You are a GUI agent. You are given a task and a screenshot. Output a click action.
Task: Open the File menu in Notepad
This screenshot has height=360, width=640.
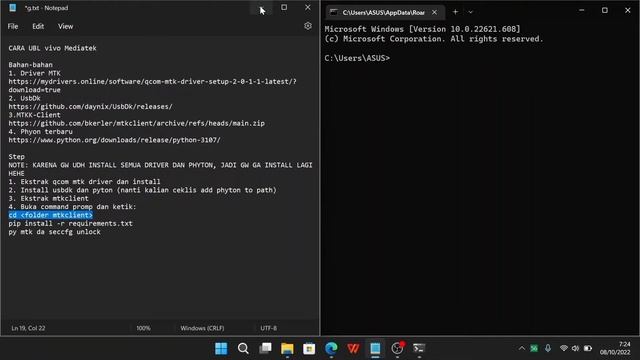[x=13, y=27]
